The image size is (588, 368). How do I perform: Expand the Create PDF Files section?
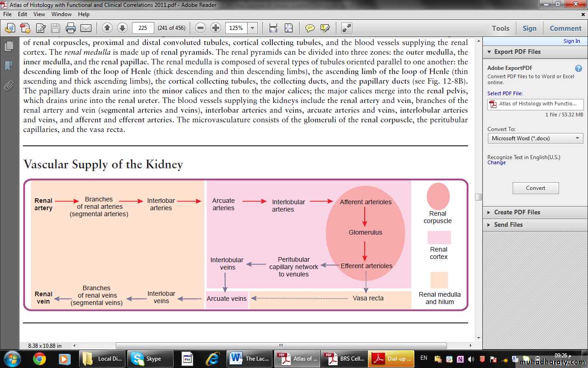[517, 212]
